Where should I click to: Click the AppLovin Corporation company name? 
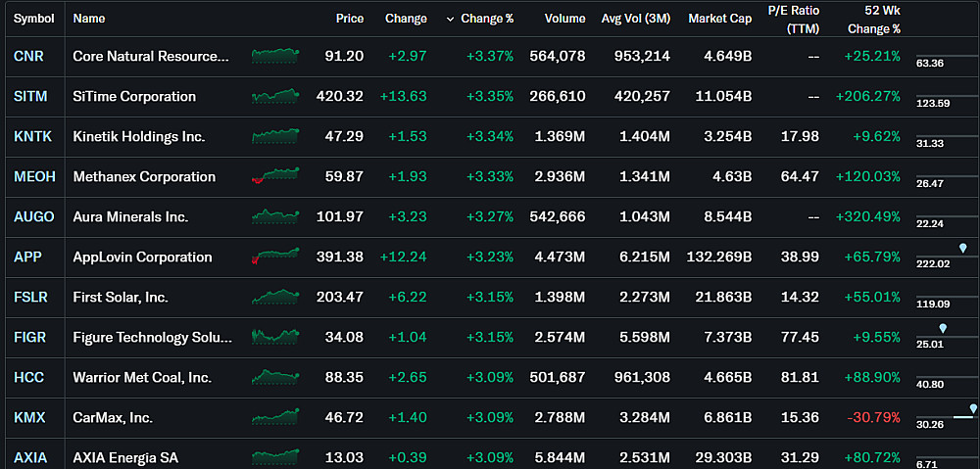(x=142, y=258)
